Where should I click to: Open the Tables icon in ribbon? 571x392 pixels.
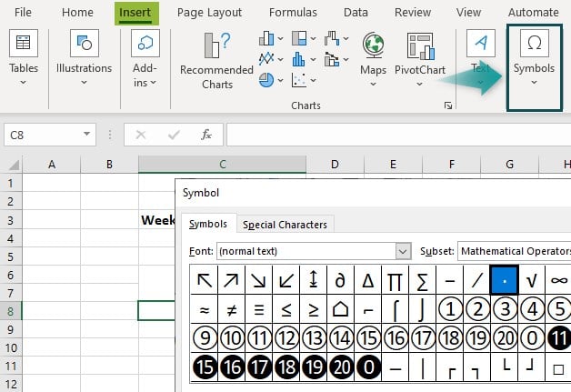click(x=24, y=43)
